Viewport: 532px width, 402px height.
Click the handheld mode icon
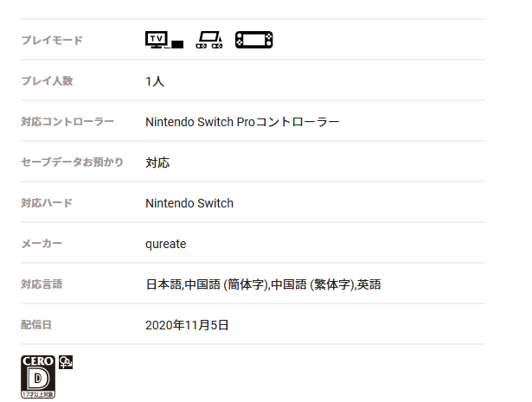click(x=254, y=40)
